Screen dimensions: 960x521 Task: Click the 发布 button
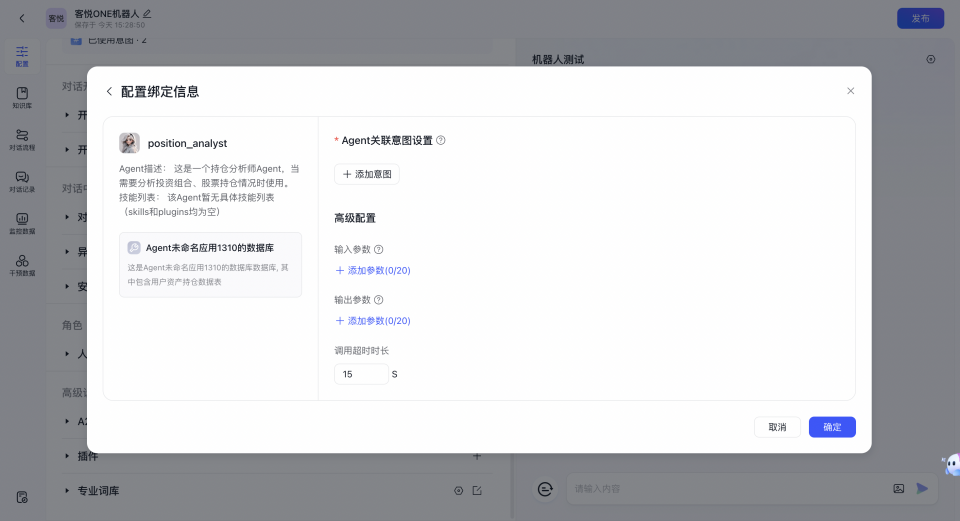tap(920, 18)
